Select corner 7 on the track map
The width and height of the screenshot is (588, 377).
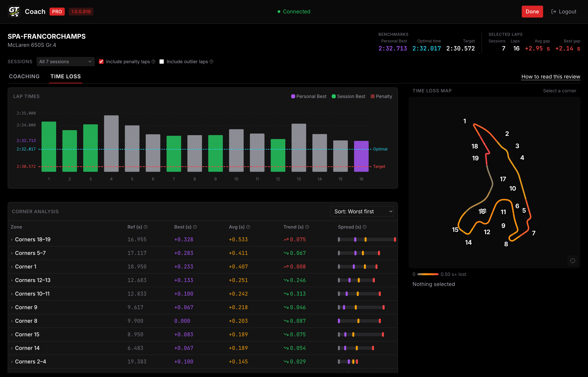coord(534,233)
